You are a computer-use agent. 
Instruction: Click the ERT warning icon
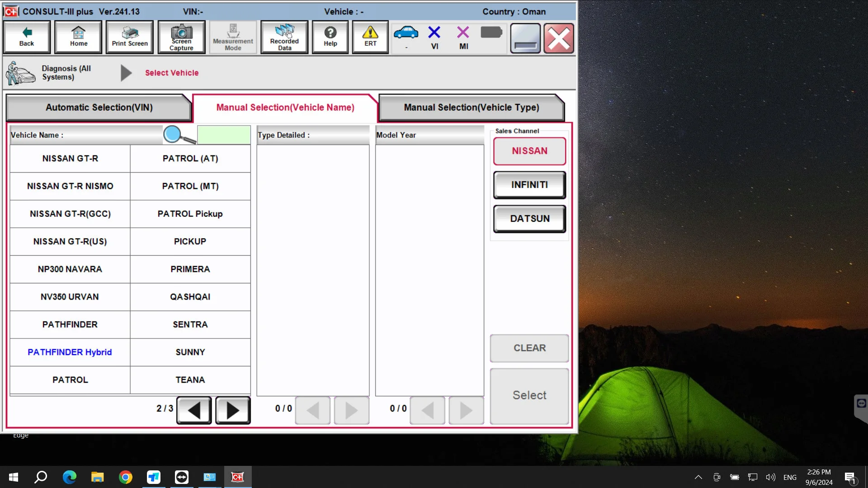370,38
